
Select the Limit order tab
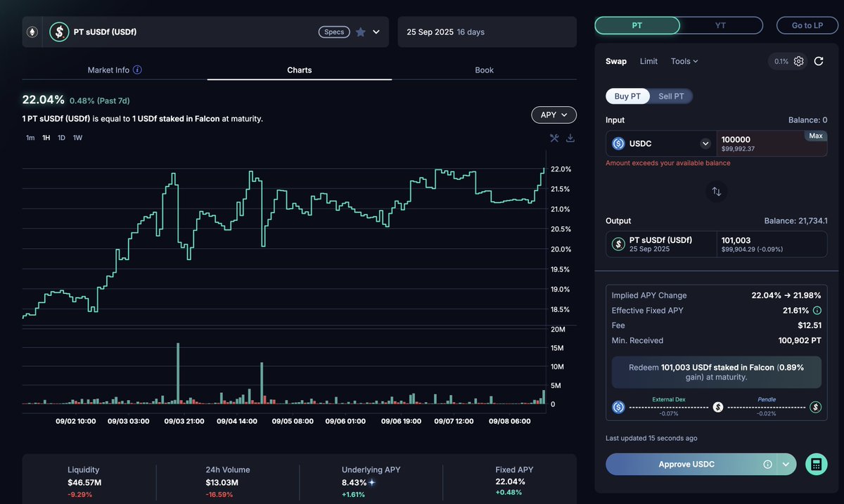[x=648, y=61]
